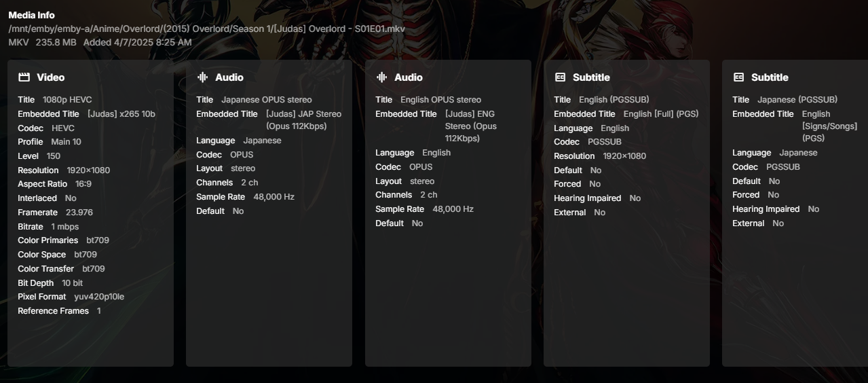Click the "Added 4/7/2025 8:25 AM" text
This screenshot has height=383, width=868.
click(x=137, y=42)
